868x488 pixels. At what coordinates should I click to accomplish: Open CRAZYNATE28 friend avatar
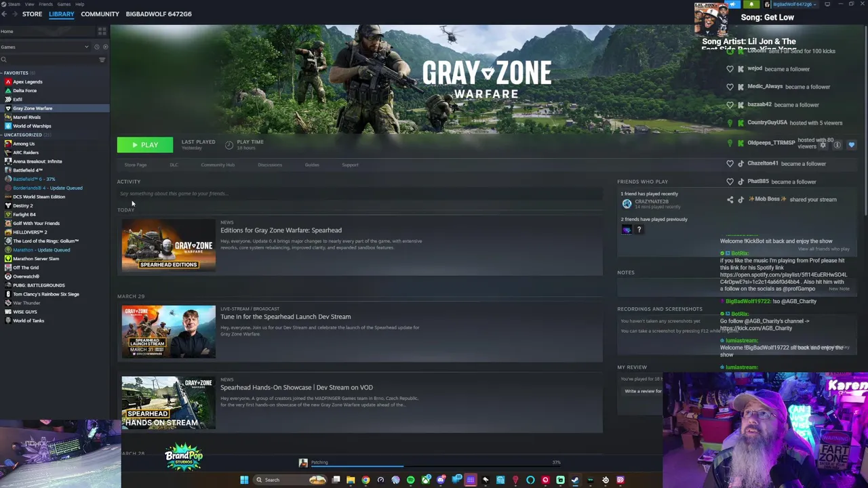[627, 203]
